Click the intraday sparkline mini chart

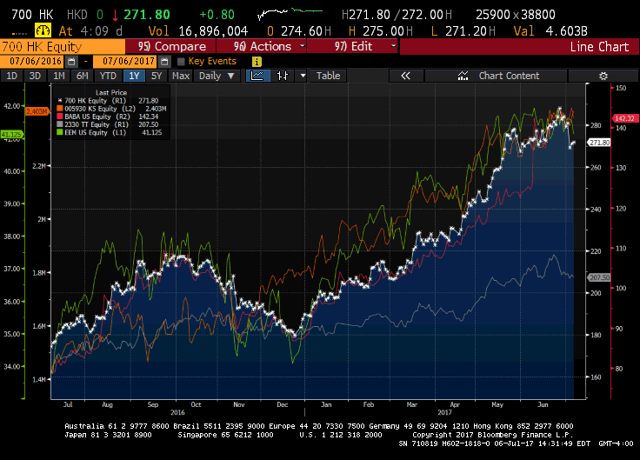pyautogui.click(x=290, y=14)
